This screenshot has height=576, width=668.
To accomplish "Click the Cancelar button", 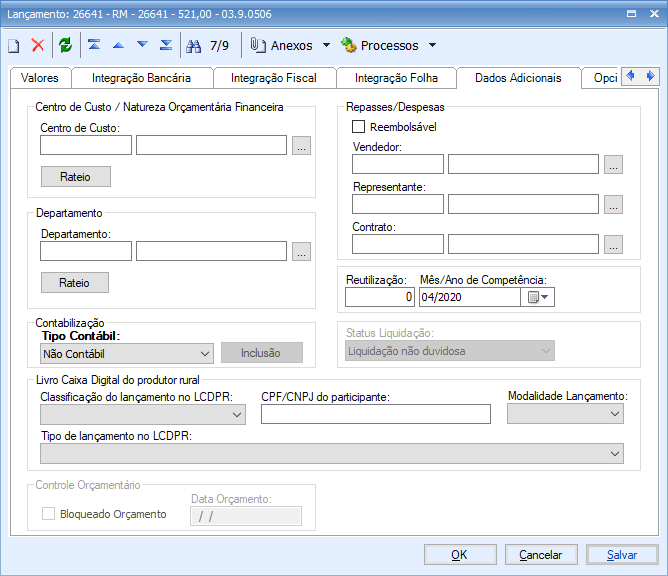I will 541,555.
